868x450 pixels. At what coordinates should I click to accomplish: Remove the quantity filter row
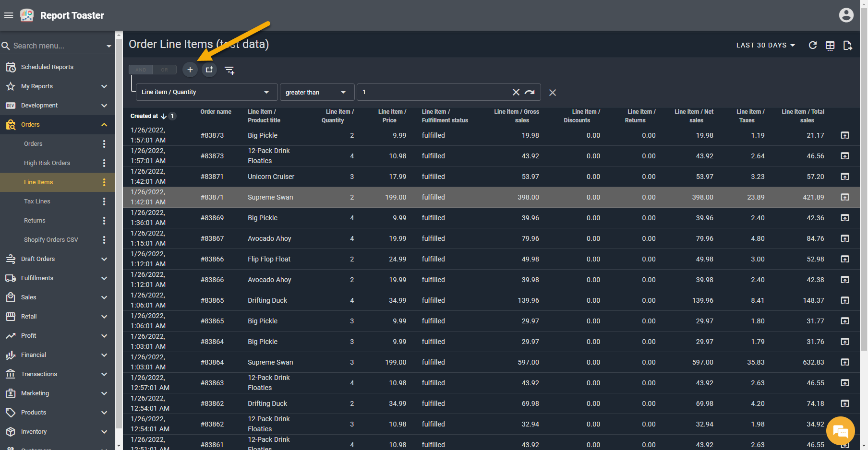tap(553, 93)
